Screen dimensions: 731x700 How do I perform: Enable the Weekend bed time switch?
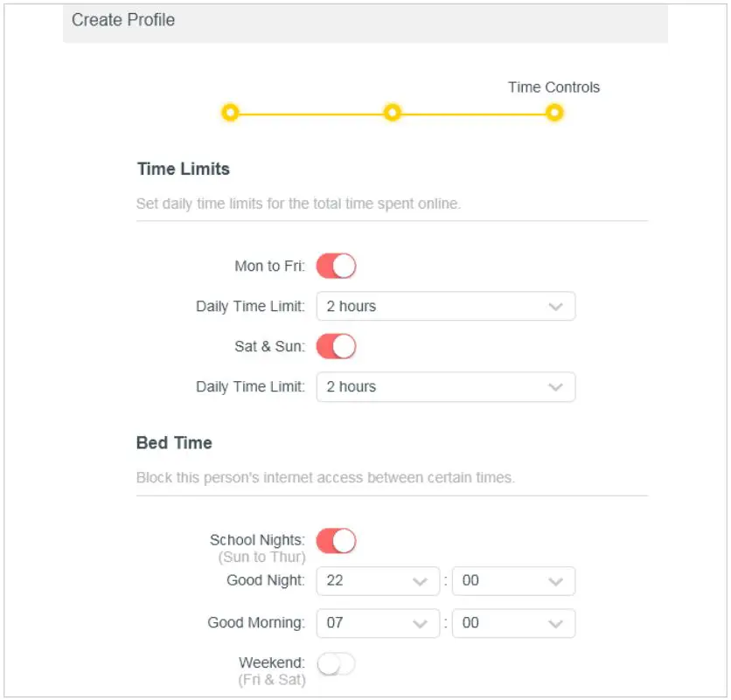[336, 665]
